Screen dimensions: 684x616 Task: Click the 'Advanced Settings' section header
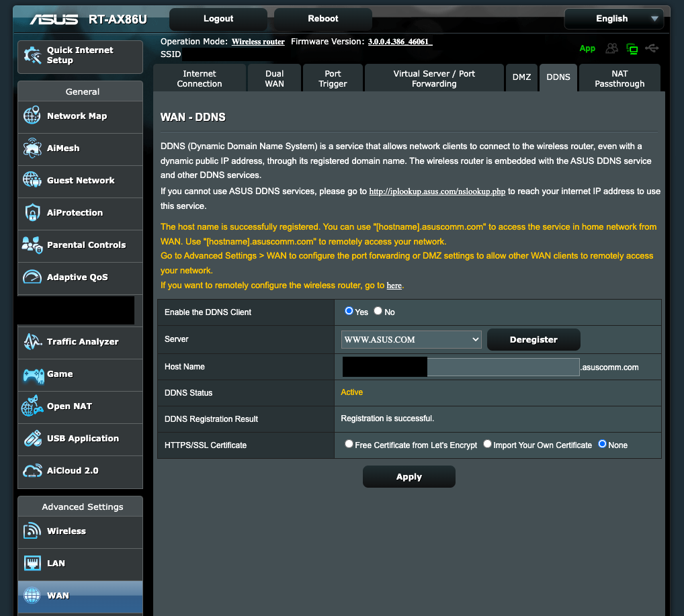coord(83,507)
